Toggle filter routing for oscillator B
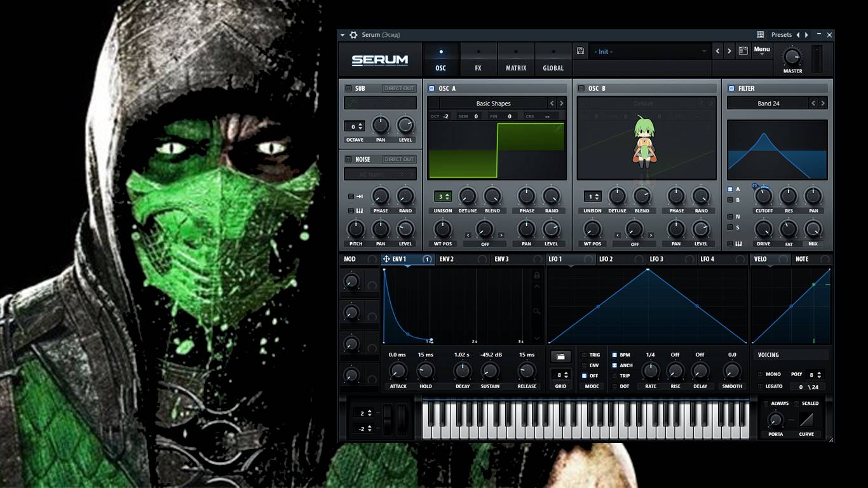Screen dimensions: 868x488 (730, 200)
